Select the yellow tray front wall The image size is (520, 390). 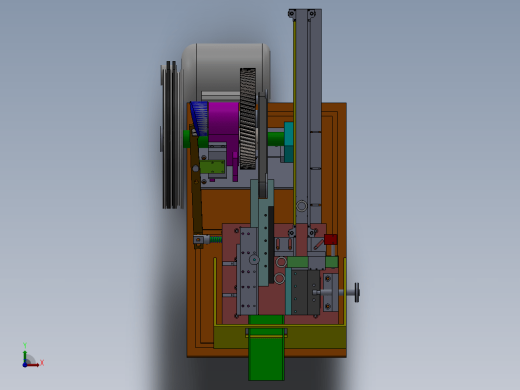(280, 337)
